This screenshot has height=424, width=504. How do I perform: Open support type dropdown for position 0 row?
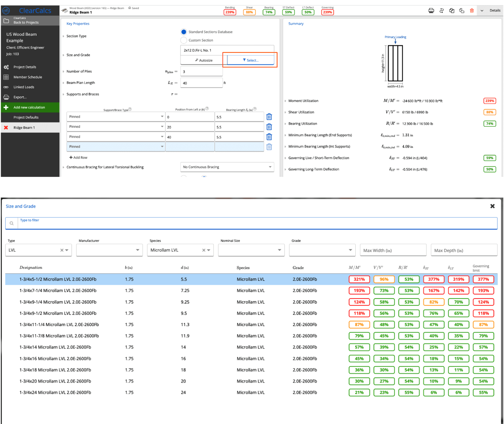[x=116, y=117]
